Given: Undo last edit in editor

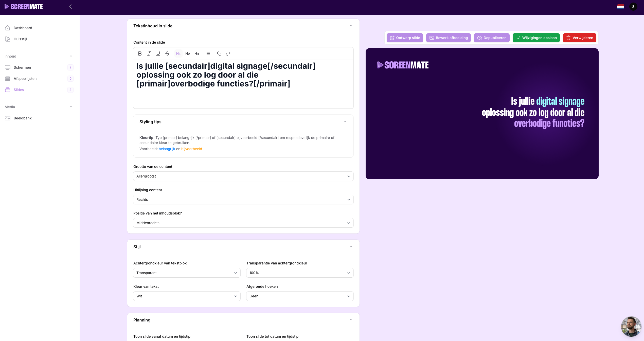Looking at the screenshot, I should pos(219,53).
